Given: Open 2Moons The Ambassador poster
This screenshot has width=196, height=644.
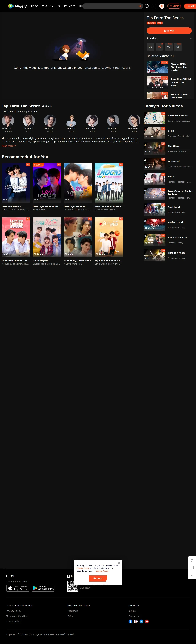Looking at the screenshot, I should click(x=109, y=183).
